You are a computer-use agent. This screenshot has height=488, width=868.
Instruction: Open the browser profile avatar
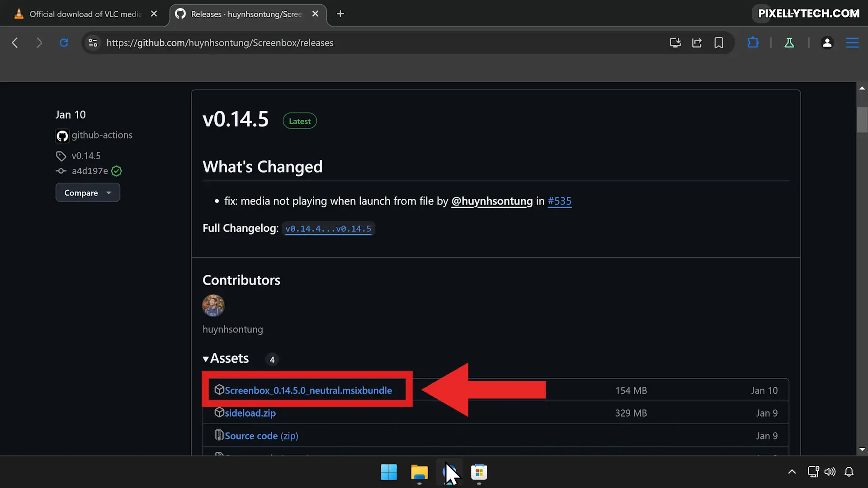click(827, 43)
